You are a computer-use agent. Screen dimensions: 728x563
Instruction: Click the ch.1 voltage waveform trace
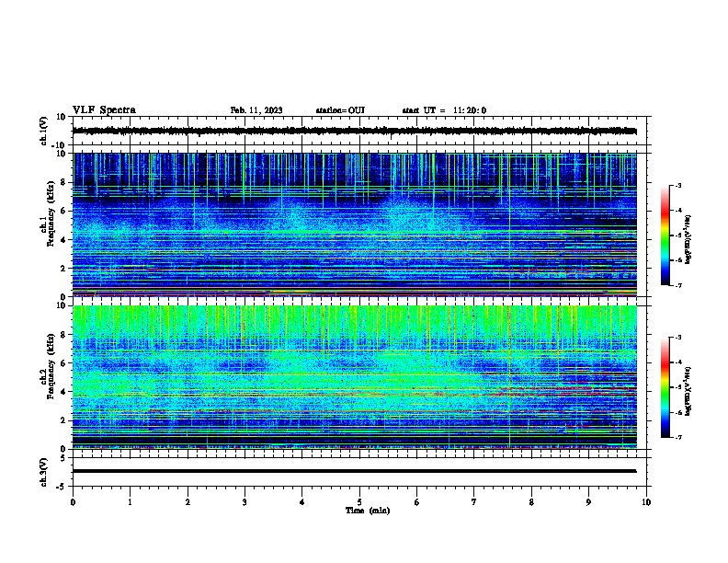354,131
